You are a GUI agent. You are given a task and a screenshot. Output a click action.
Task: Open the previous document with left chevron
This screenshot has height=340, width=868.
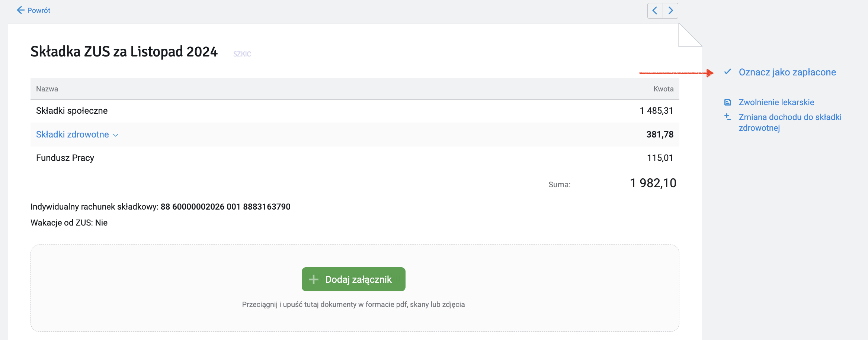pos(655,10)
